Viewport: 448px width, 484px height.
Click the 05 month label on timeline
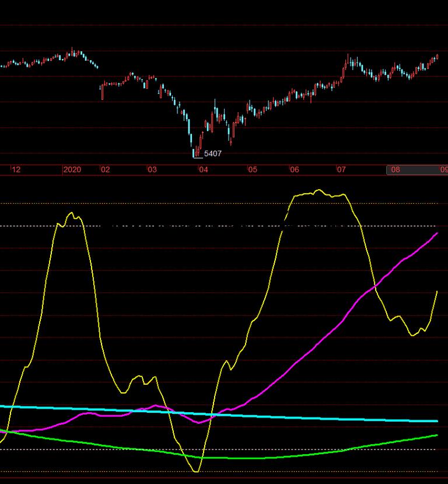coord(252,170)
